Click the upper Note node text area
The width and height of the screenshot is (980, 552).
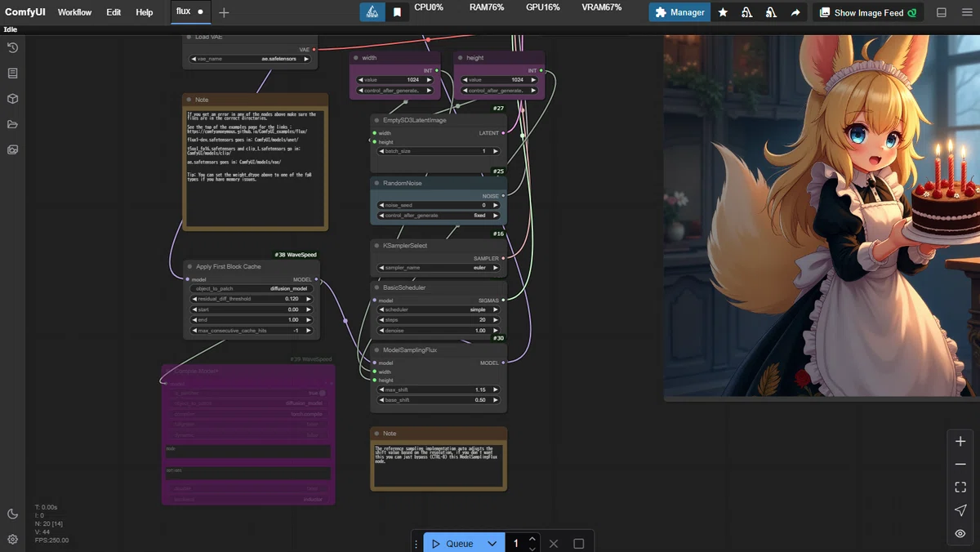255,168
